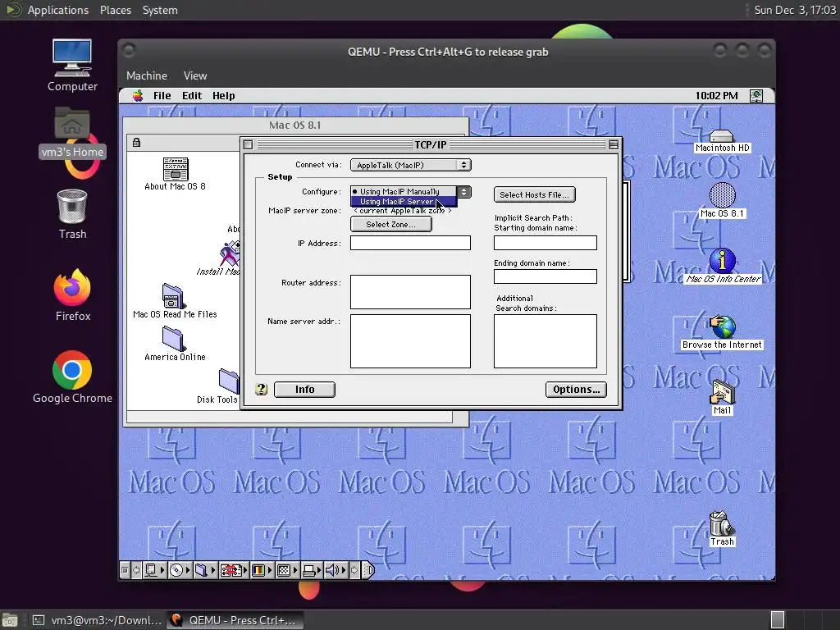This screenshot has width=840, height=630.
Task: Click the Additional Search domains box
Action: point(546,341)
